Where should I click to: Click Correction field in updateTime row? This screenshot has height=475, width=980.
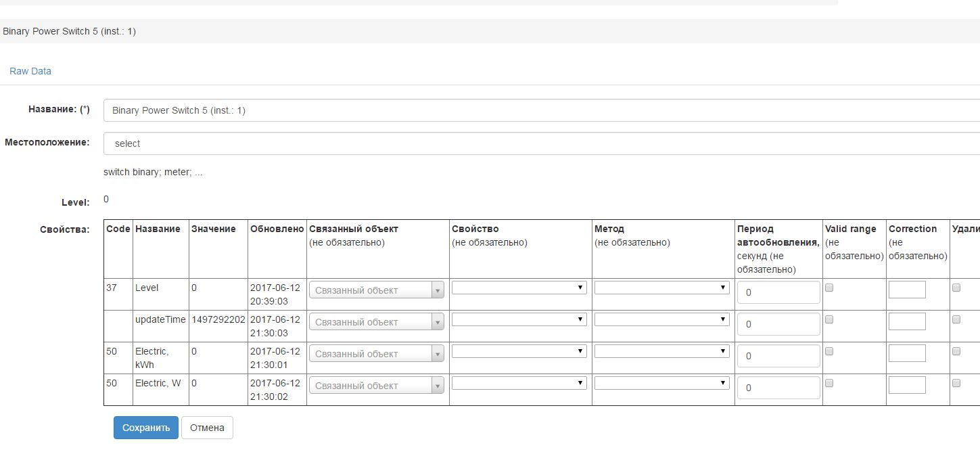pos(907,321)
